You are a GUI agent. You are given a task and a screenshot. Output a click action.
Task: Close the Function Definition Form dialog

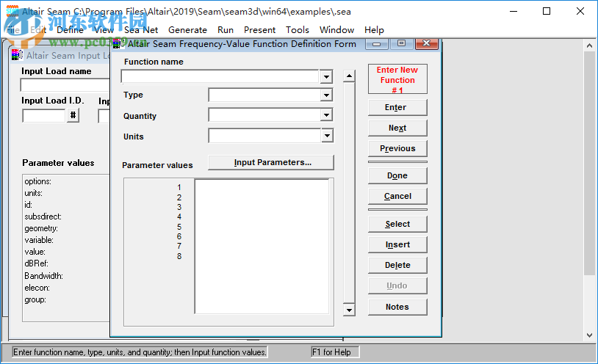(426, 44)
